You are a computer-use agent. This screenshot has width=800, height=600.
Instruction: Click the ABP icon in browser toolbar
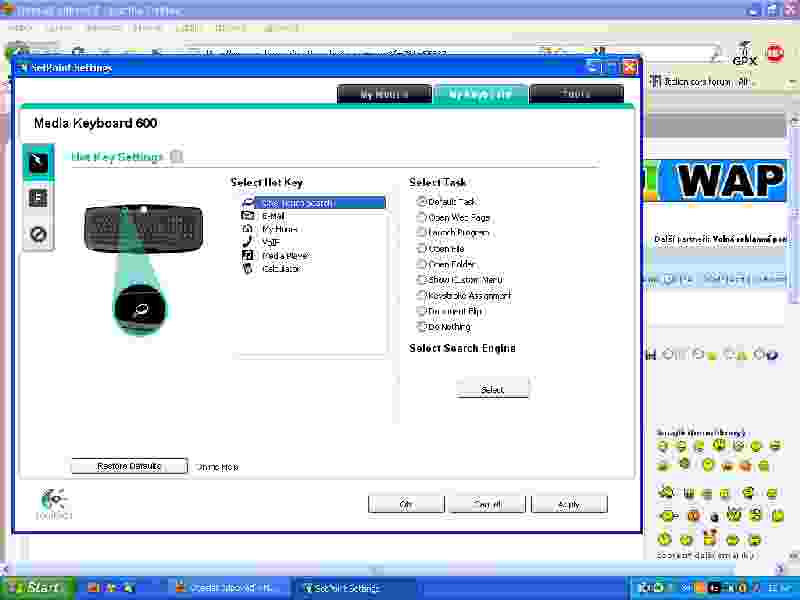coord(775,53)
